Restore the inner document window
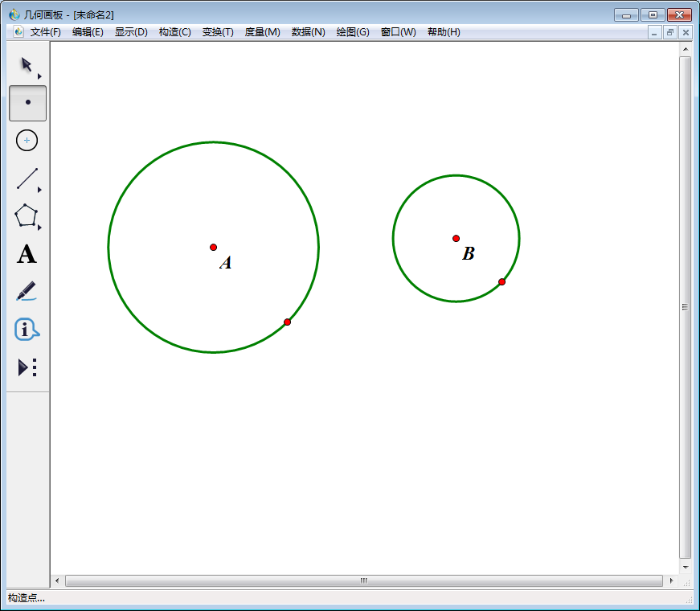700x611 pixels. pos(670,33)
